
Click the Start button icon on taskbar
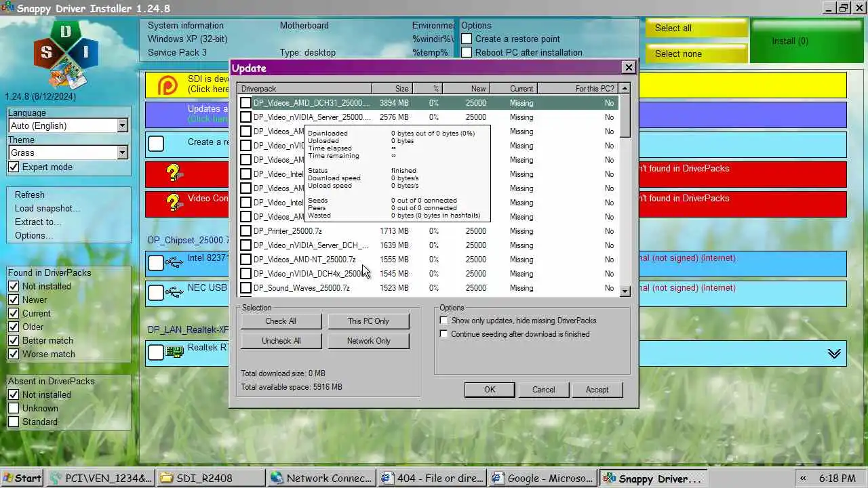(22, 478)
